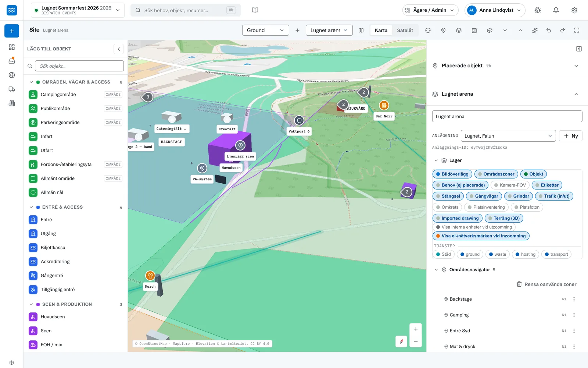Toggle the Gångvägar layer chip

[484, 196]
